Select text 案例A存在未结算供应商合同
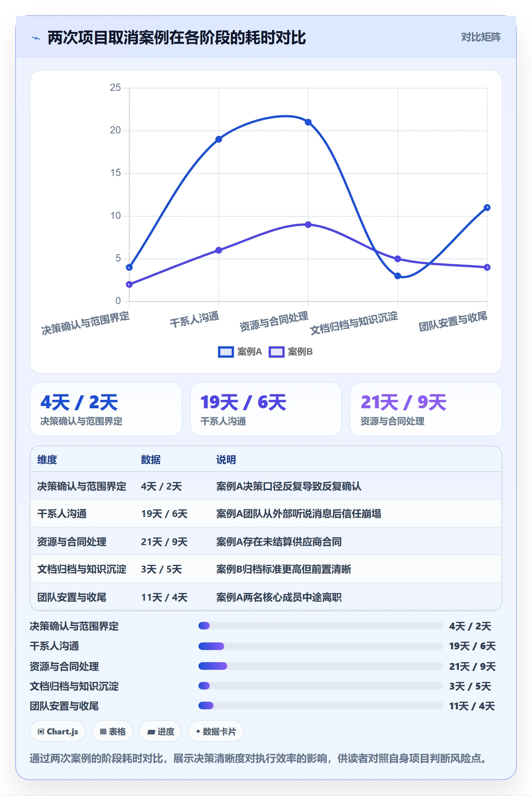Image resolution: width=532 pixels, height=796 pixels. [x=279, y=542]
